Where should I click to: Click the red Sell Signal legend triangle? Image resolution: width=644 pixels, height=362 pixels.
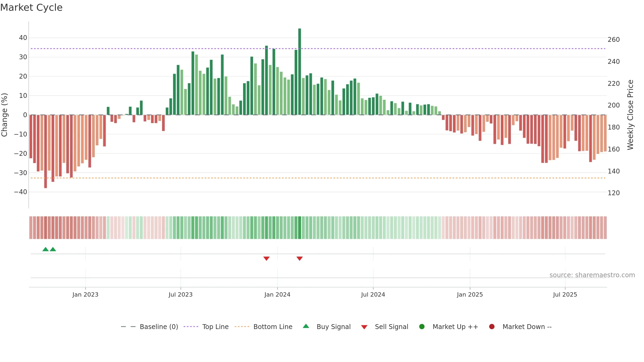click(x=364, y=327)
